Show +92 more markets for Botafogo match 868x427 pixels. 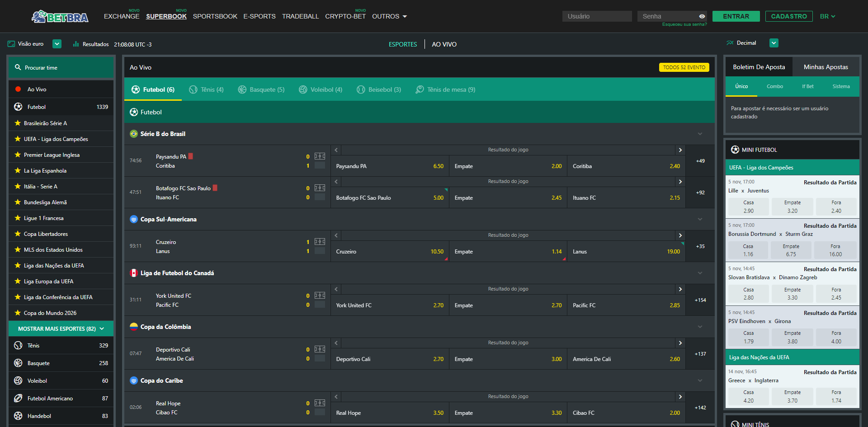click(700, 192)
